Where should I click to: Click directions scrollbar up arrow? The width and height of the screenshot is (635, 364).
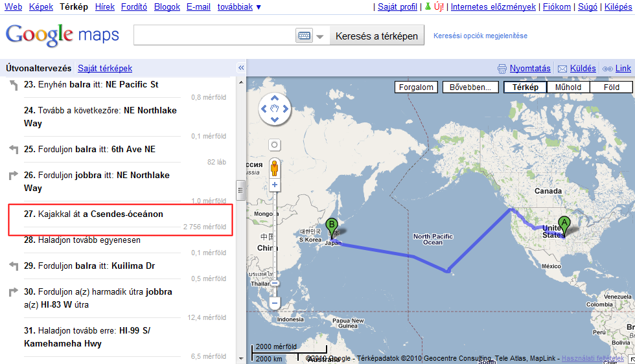click(241, 82)
